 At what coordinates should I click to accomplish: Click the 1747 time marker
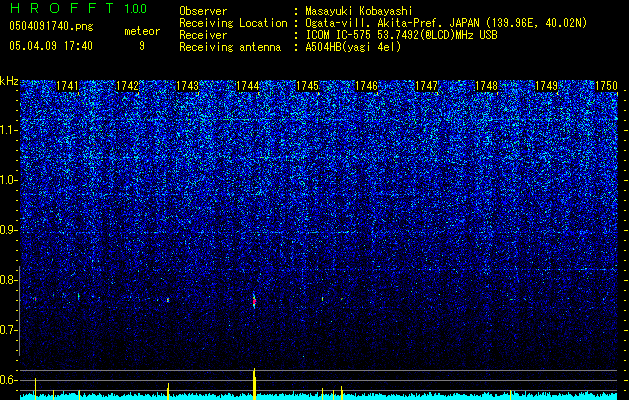click(426, 86)
